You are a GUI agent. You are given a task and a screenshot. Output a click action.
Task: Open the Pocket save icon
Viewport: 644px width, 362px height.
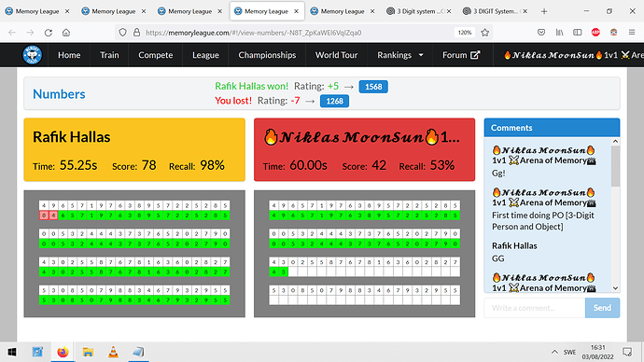coord(541,33)
